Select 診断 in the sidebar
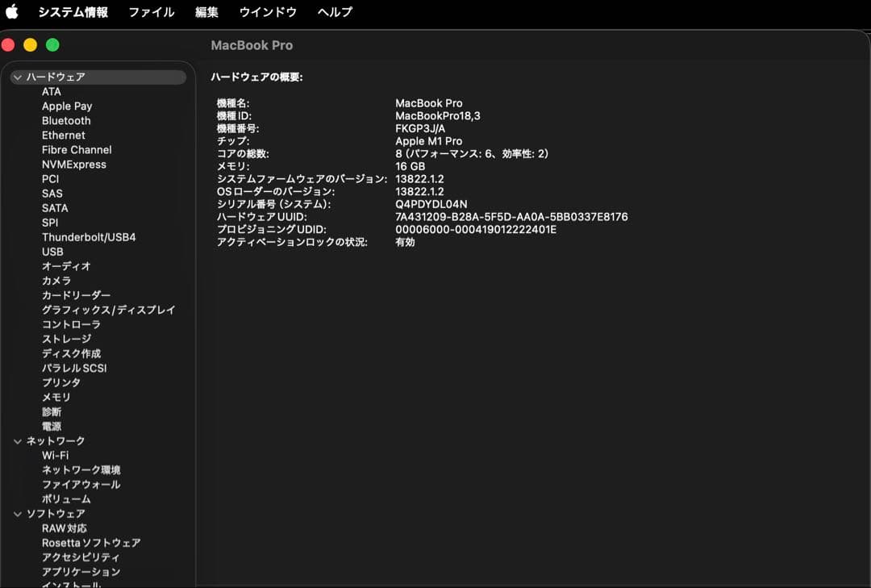Image resolution: width=871 pixels, height=588 pixels. pyautogui.click(x=52, y=411)
